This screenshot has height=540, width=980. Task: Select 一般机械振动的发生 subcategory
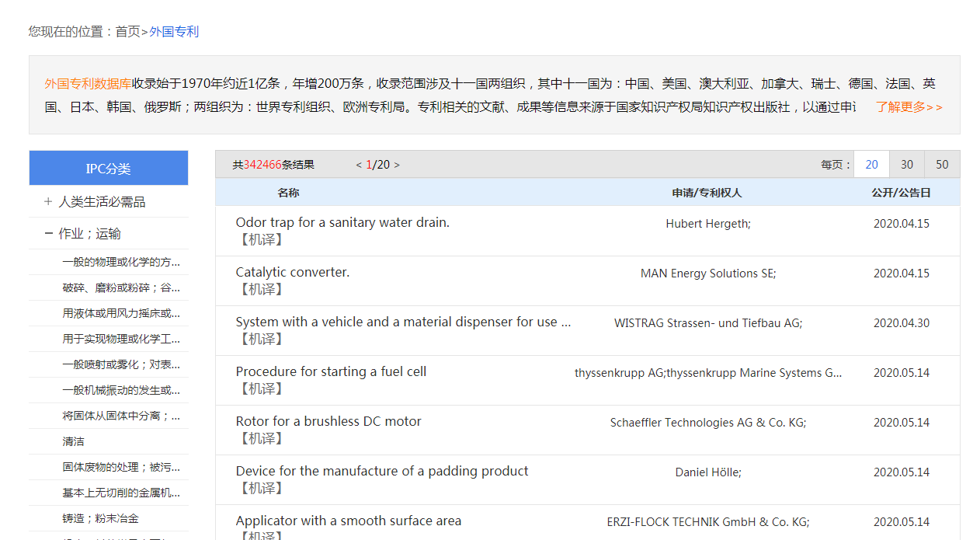click(x=121, y=390)
